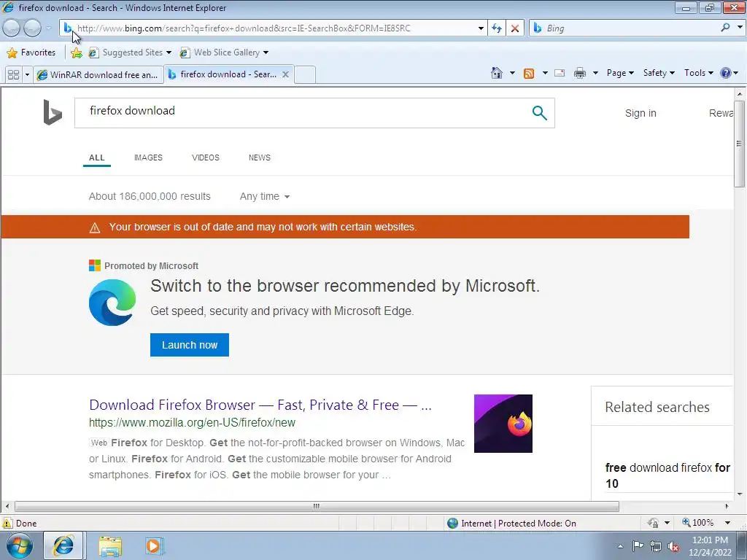Select the ALL results tab
The image size is (747, 560).
[97, 157]
